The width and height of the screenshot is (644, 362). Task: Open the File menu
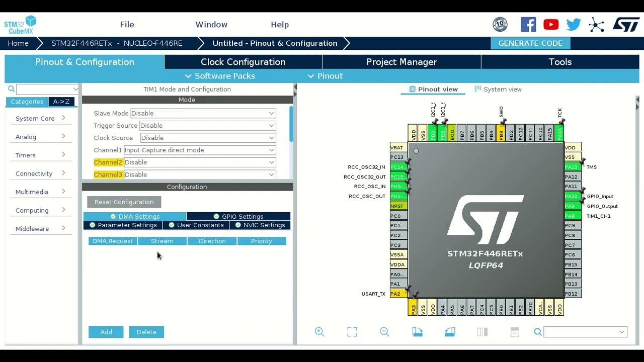click(x=127, y=25)
